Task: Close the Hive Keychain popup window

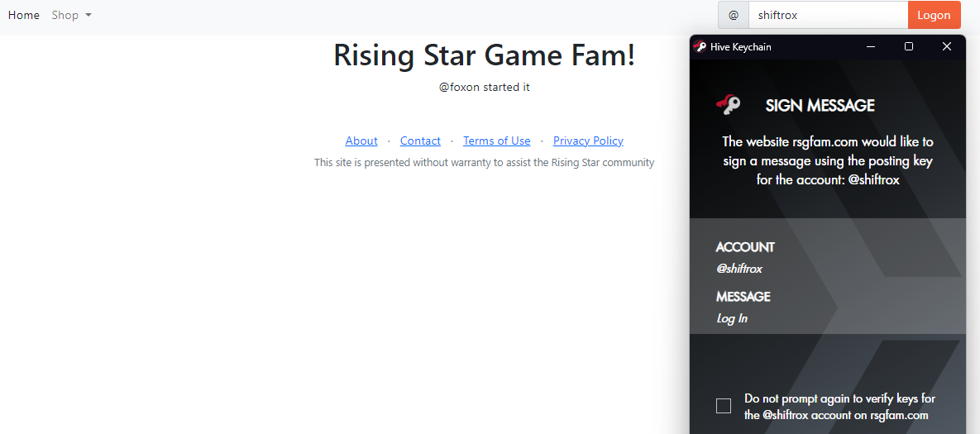Action: [946, 46]
